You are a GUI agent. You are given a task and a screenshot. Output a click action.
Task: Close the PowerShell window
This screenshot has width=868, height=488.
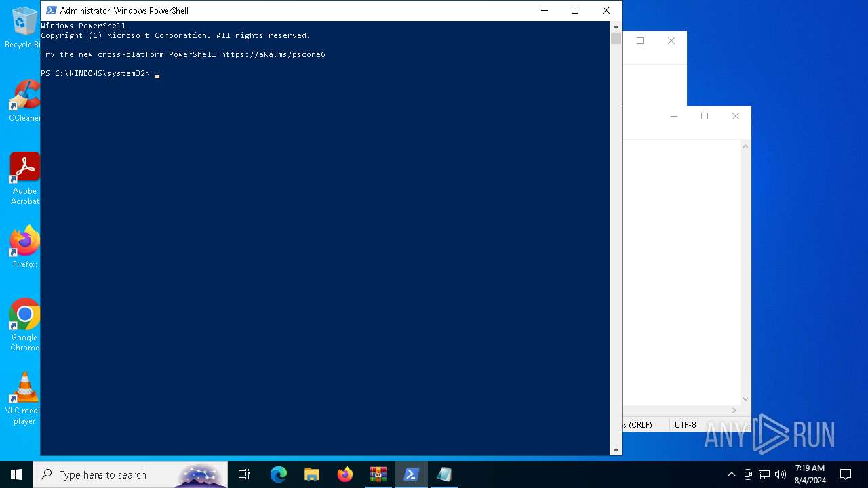606,10
